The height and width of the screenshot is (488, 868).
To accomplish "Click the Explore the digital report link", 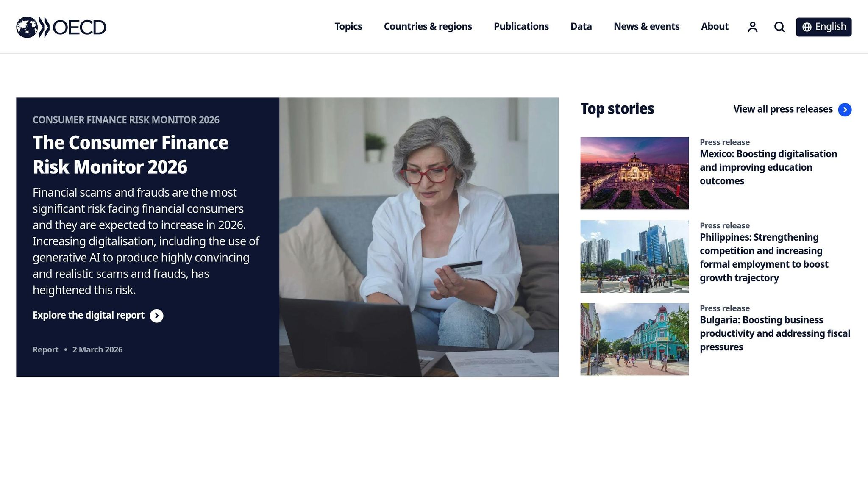I will coord(89,315).
